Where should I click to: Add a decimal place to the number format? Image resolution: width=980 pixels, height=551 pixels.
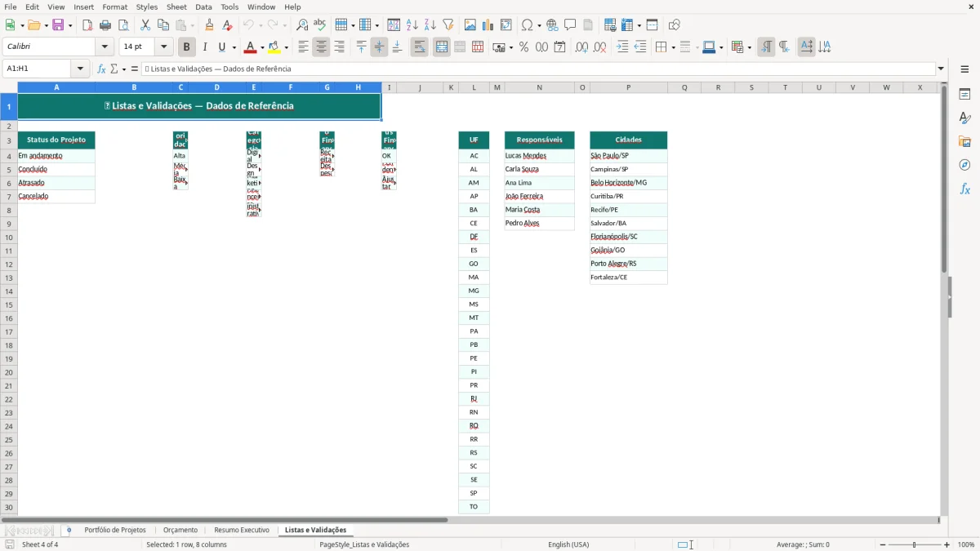(x=581, y=47)
